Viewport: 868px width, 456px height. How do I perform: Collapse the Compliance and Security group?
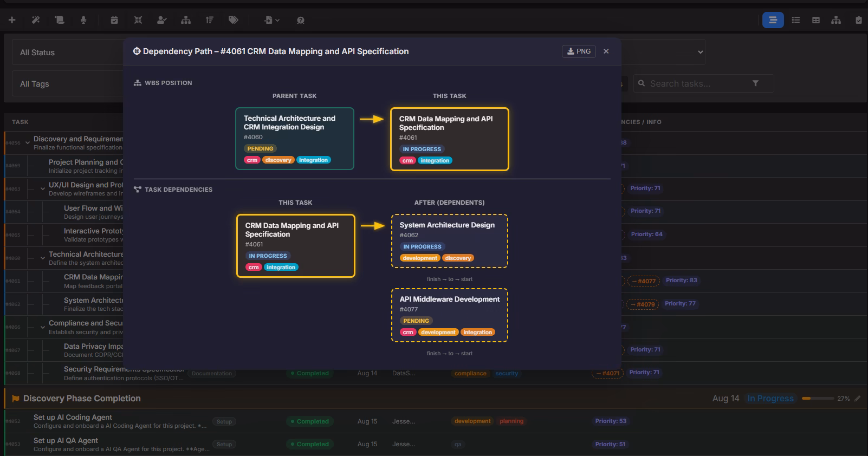[x=42, y=327]
